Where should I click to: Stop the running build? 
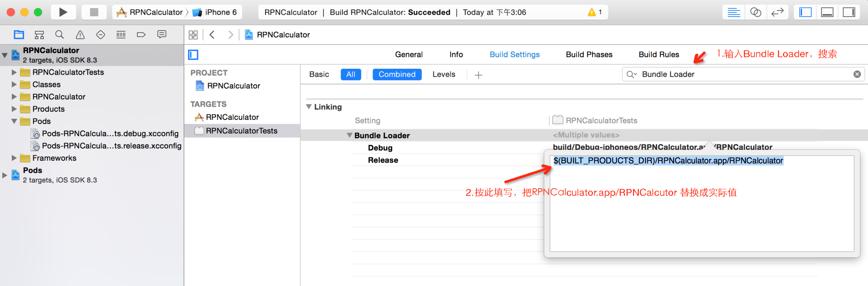(94, 12)
